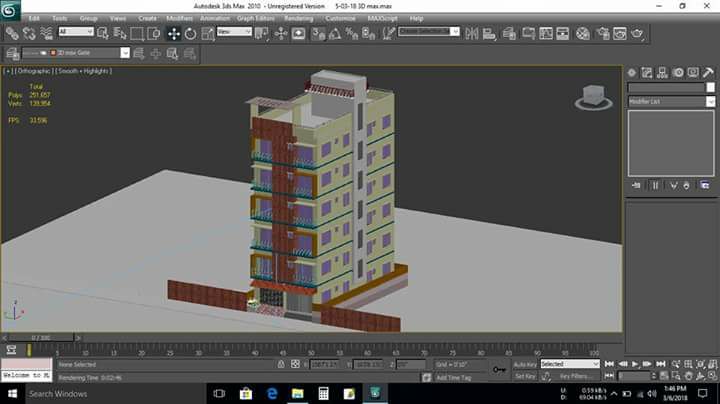
Task: Switch to the Motion command panel tab
Action: [x=678, y=73]
